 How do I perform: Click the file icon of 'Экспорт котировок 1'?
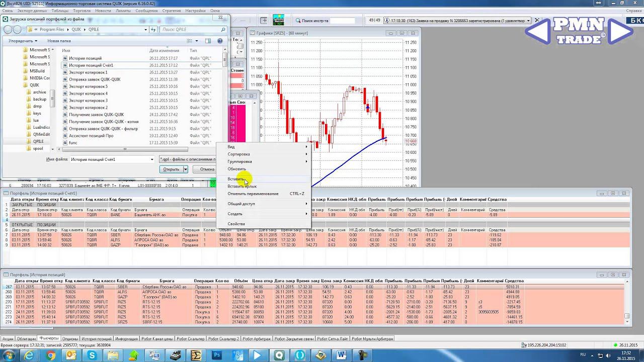[x=65, y=72]
